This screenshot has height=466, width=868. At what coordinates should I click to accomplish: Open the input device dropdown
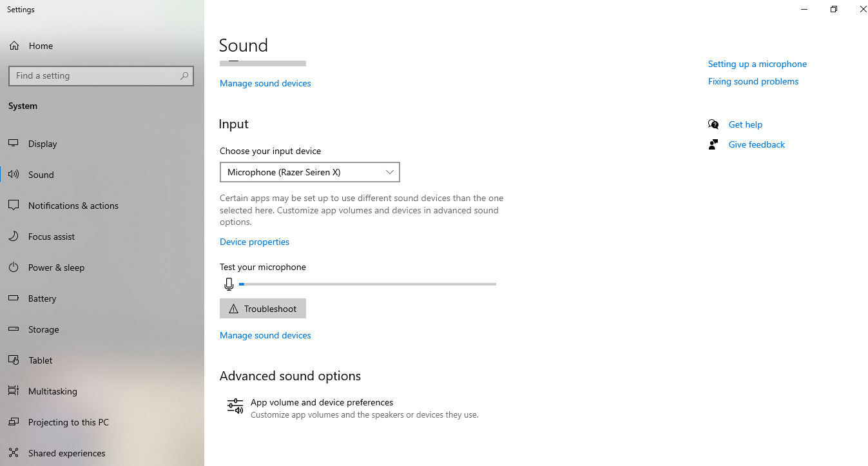310,172
